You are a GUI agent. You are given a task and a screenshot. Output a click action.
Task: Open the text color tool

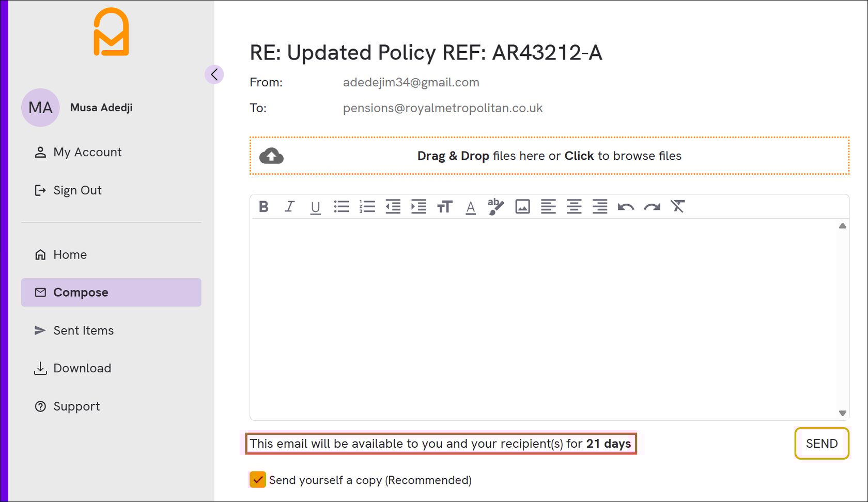[x=470, y=207]
